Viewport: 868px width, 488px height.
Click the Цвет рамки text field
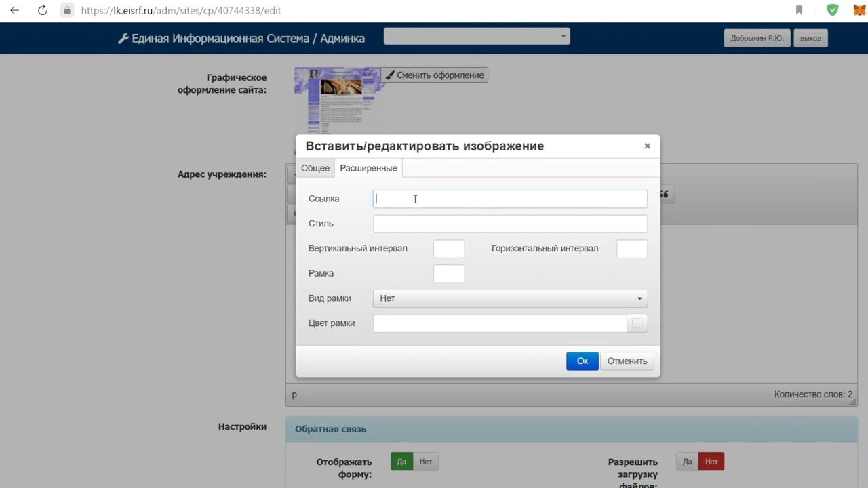(500, 323)
